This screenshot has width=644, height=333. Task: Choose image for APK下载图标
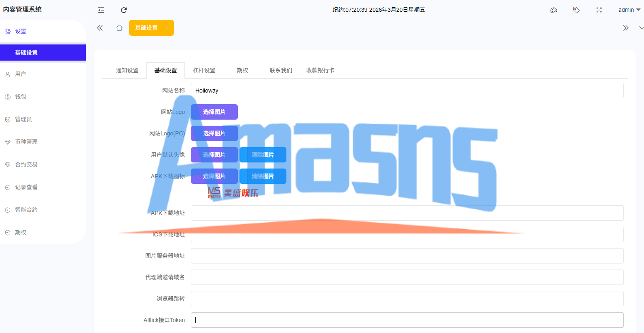click(x=214, y=176)
